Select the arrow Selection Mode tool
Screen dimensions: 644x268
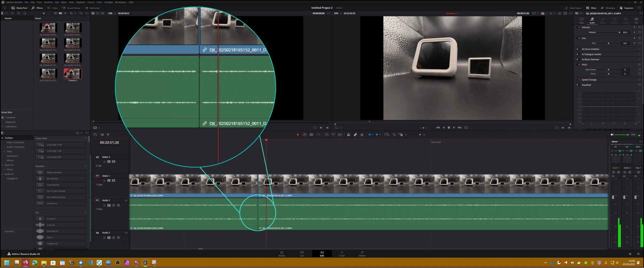click(x=298, y=135)
